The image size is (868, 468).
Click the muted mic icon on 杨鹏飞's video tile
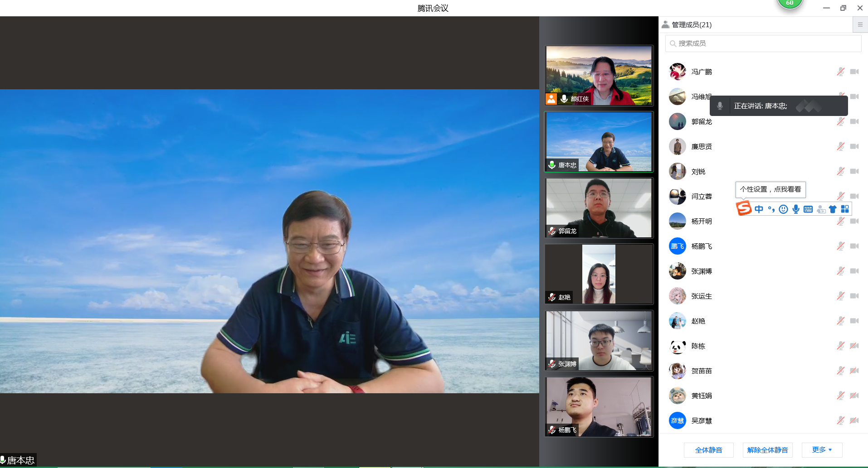[x=552, y=430]
